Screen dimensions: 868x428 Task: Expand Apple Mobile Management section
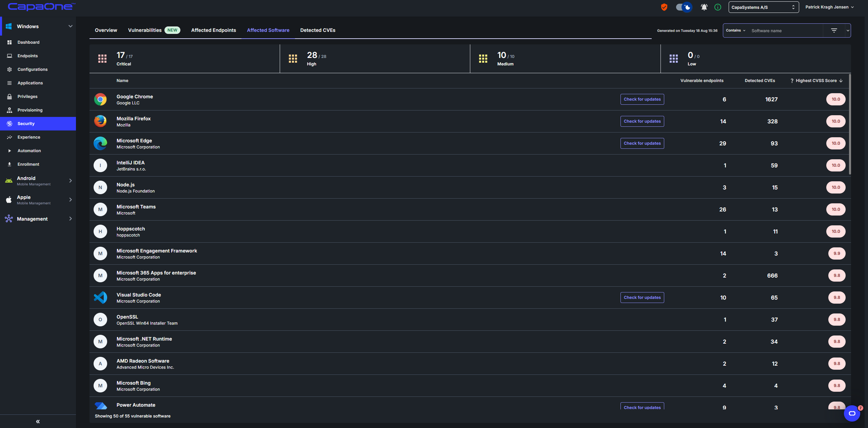coord(38,200)
